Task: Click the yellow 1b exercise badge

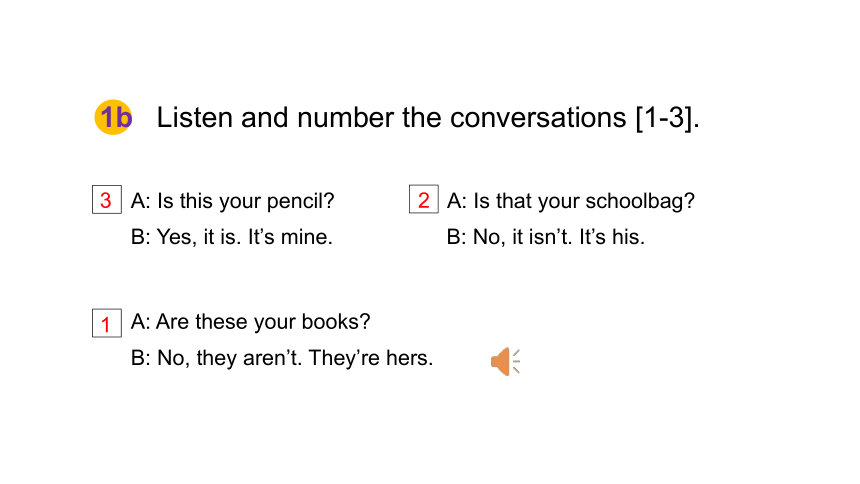Action: (114, 117)
